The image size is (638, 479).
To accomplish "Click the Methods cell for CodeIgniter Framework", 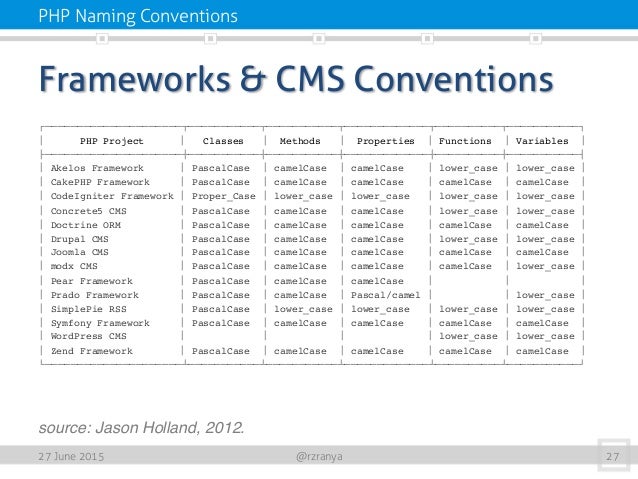I will tap(303, 196).
